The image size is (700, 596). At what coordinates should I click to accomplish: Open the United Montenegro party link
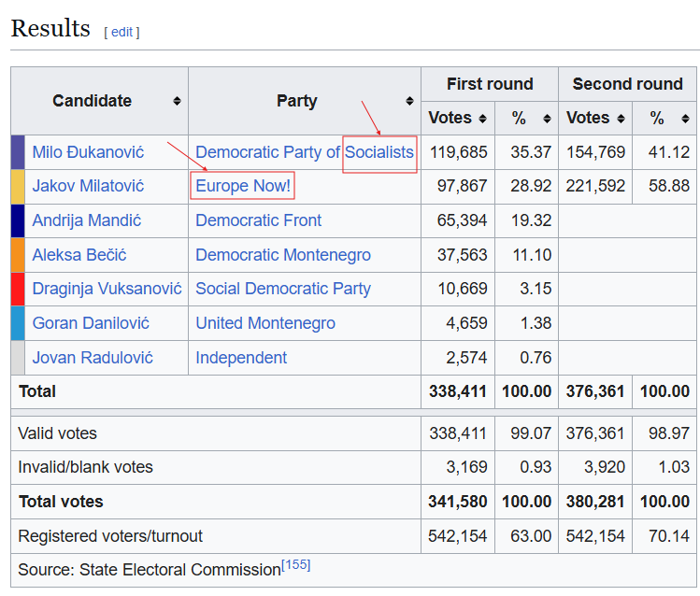click(x=265, y=323)
